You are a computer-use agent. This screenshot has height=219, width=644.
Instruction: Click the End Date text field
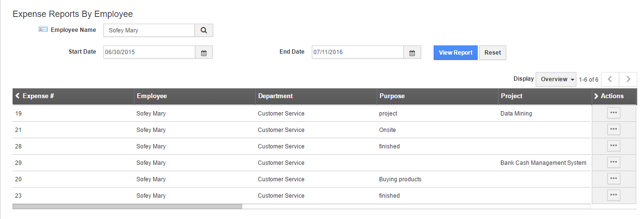click(357, 52)
